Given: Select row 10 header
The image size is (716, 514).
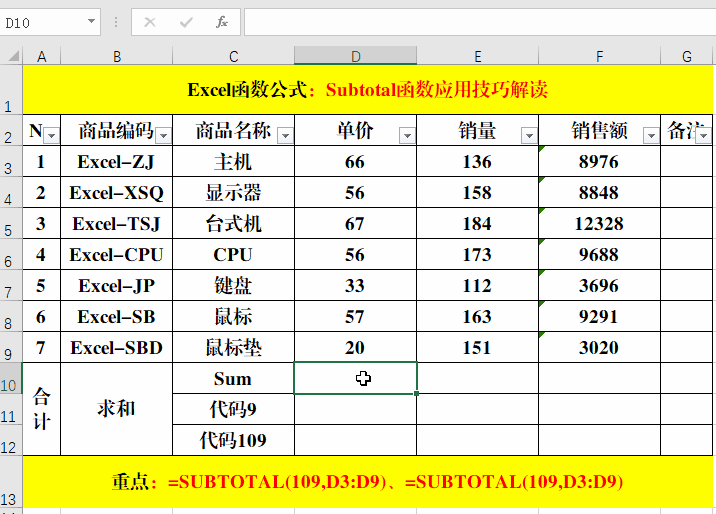Looking at the screenshot, I should [11, 378].
